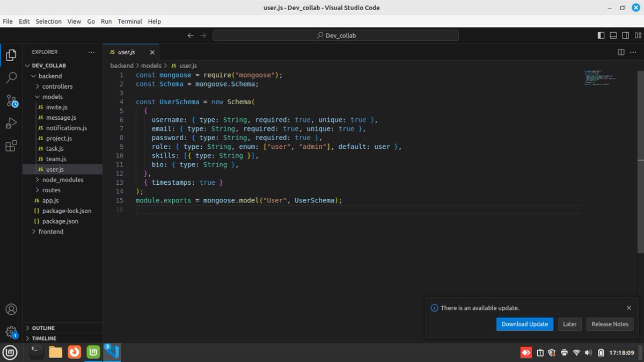Expand the TIMELINE section
This screenshot has width=644, height=362.
(62, 338)
